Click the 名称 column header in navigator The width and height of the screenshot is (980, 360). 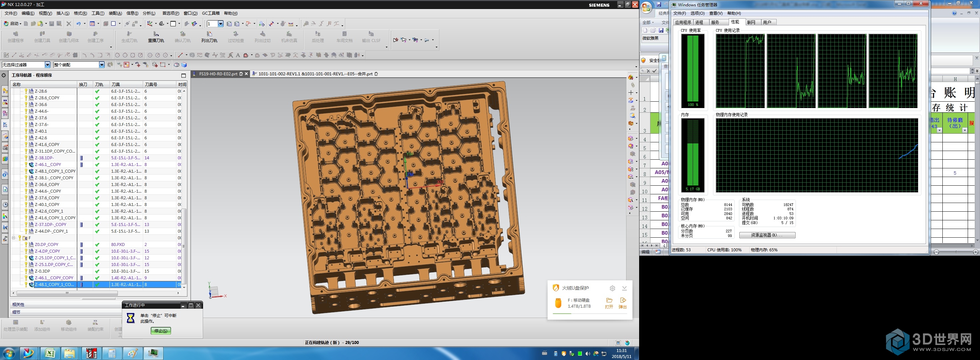coord(43,84)
